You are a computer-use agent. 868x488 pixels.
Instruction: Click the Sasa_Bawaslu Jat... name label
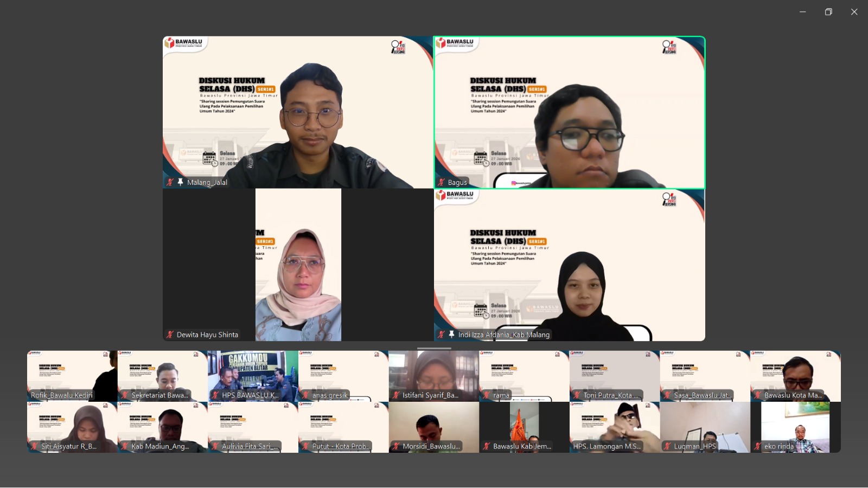coord(703,395)
